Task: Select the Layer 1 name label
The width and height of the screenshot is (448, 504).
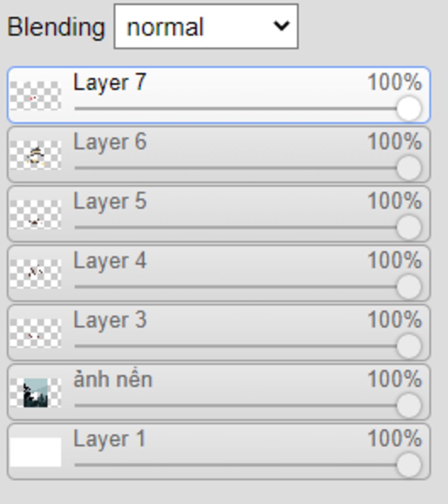Action: (109, 439)
